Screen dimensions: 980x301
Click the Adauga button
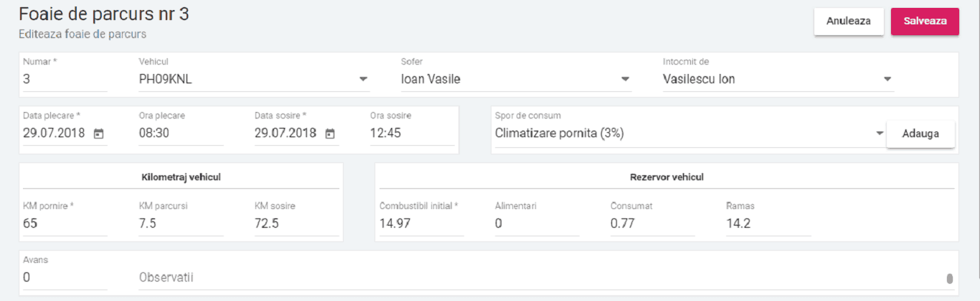[920, 134]
